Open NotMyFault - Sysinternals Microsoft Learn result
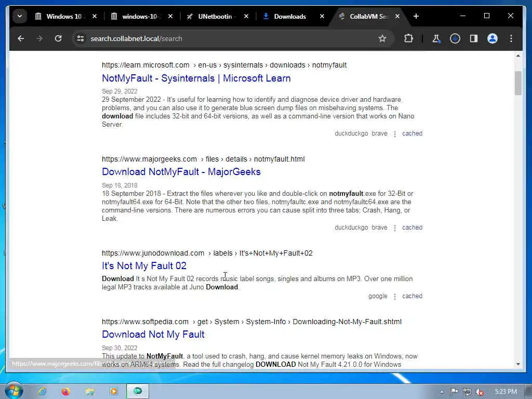Image resolution: width=532 pixels, height=399 pixels. point(196,78)
